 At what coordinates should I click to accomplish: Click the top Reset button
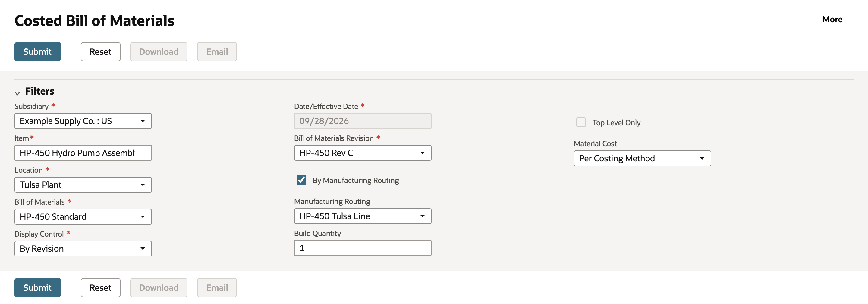coord(100,51)
